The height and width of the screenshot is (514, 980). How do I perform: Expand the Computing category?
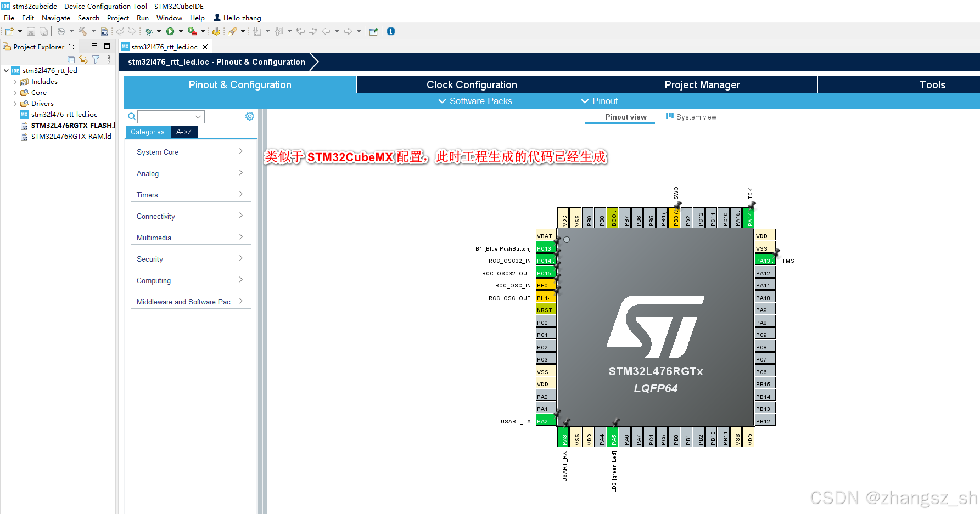click(x=191, y=280)
